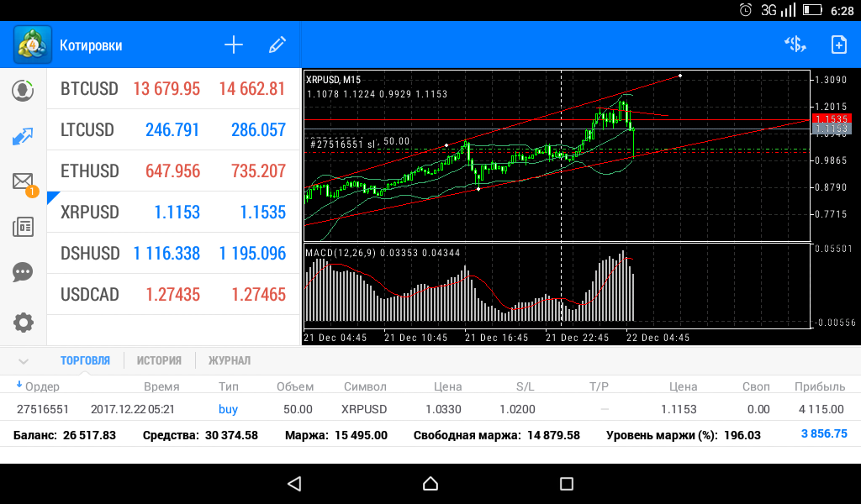The height and width of the screenshot is (504, 861).
Task: Edit the quotes list with pencil icon
Action: tap(277, 45)
